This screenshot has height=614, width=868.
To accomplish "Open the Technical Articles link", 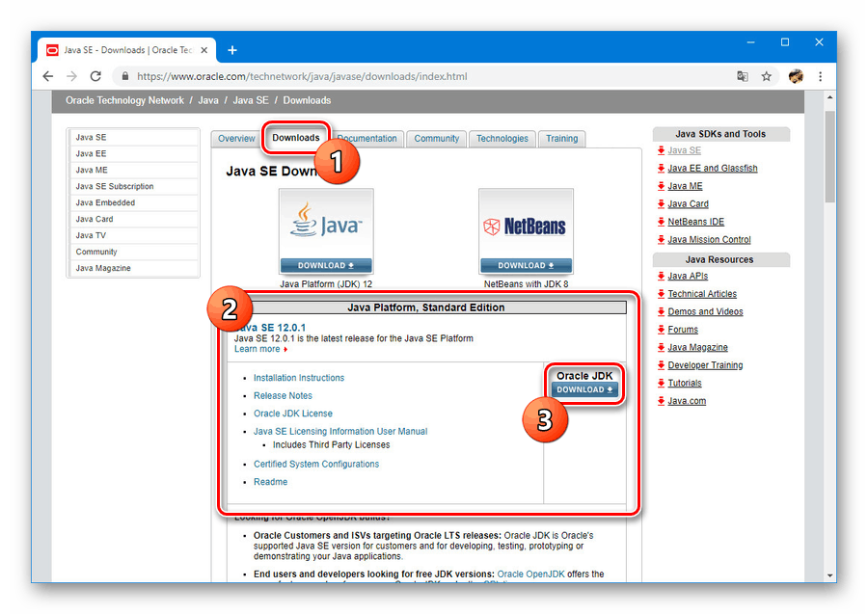I will 702,294.
